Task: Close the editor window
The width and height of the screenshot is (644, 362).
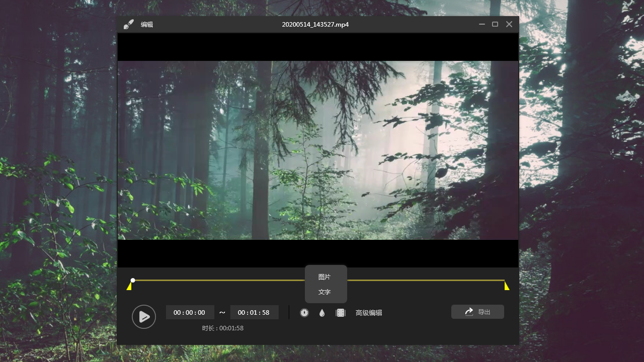Action: 509,24
